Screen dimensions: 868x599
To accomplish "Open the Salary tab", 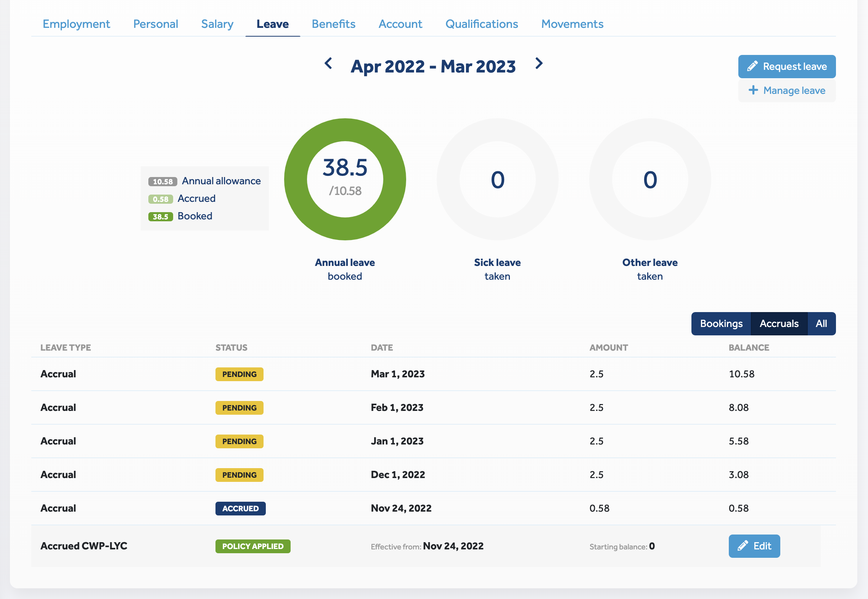I will point(217,24).
